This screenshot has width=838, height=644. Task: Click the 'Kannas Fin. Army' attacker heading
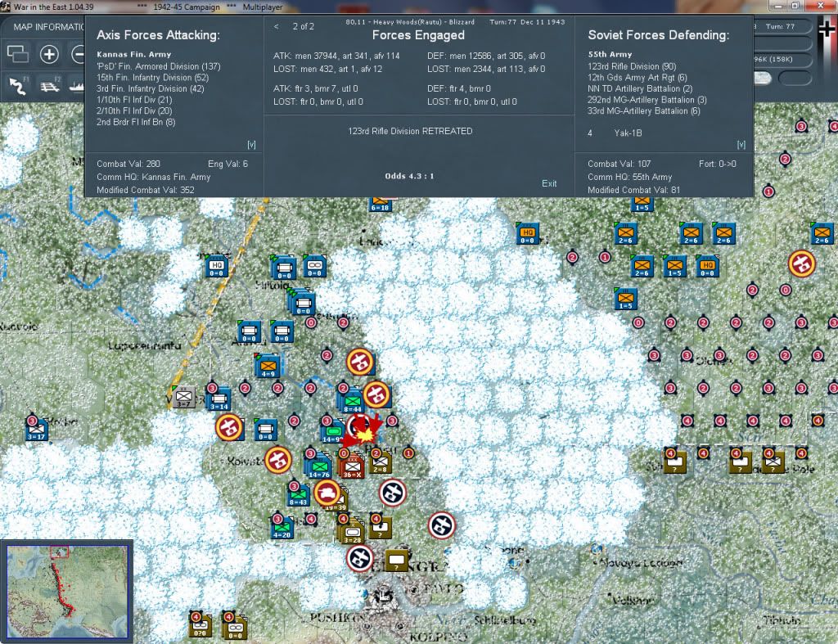pos(133,54)
